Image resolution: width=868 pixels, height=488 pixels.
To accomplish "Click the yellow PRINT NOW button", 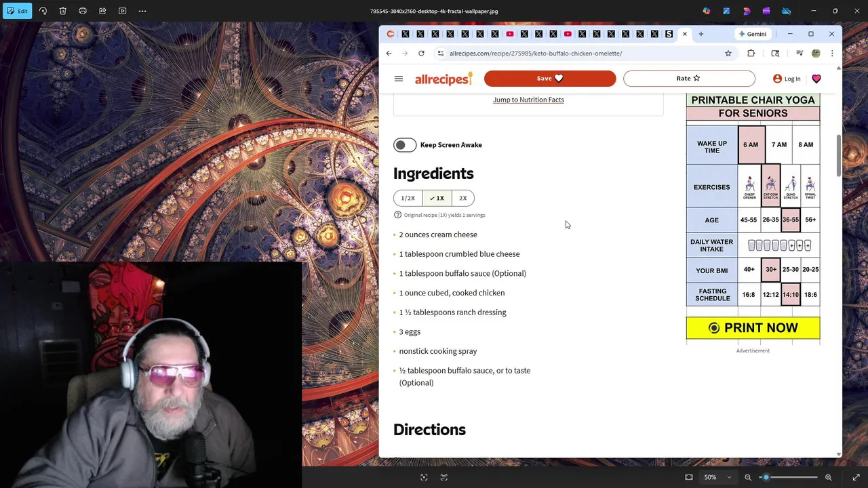I will pos(753,328).
